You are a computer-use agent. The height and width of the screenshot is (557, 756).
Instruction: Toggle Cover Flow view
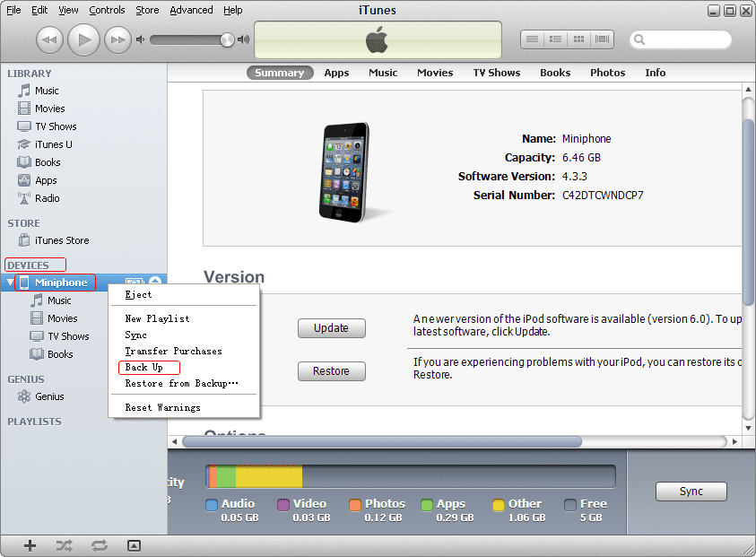601,39
